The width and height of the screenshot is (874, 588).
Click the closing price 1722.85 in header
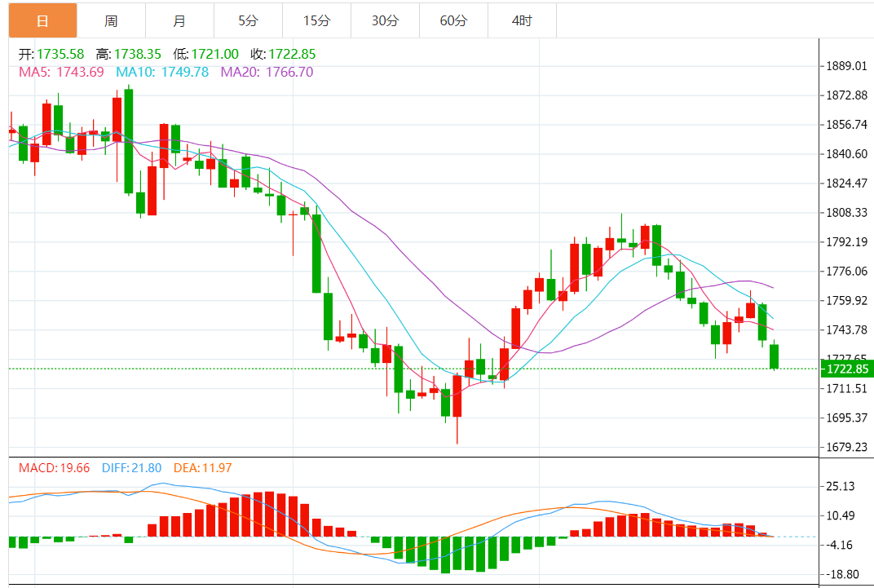pyautogui.click(x=292, y=54)
